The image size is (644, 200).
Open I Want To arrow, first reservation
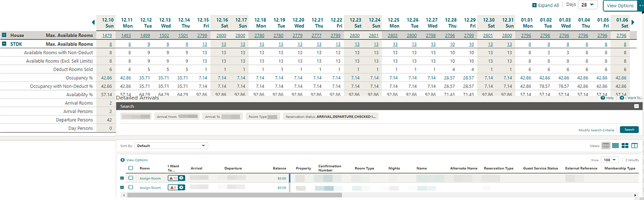[x=182, y=178]
